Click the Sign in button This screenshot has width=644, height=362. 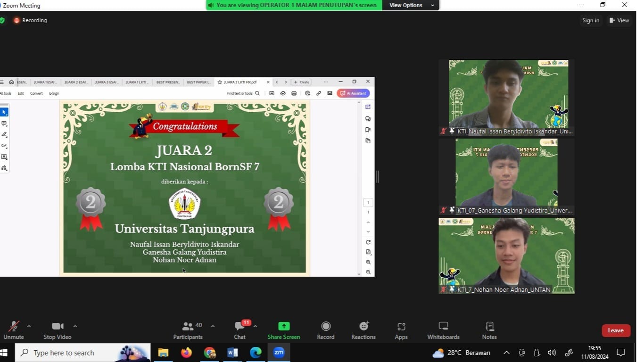(x=591, y=20)
